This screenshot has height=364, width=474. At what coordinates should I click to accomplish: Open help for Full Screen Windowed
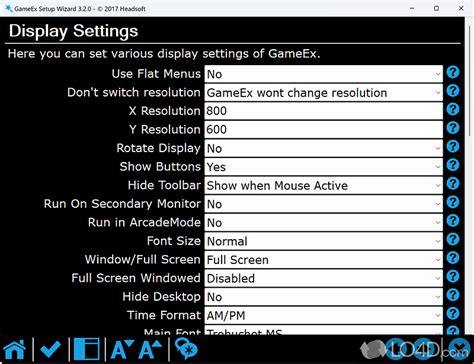tap(453, 276)
